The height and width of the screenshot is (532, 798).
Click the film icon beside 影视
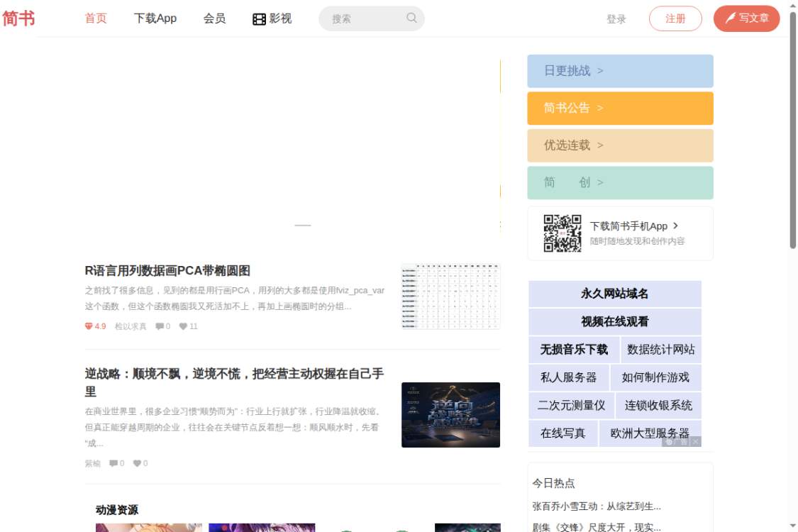259,19
